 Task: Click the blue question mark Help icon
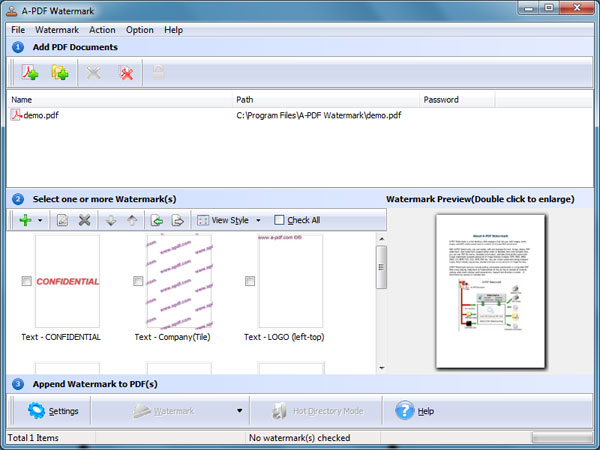point(404,411)
